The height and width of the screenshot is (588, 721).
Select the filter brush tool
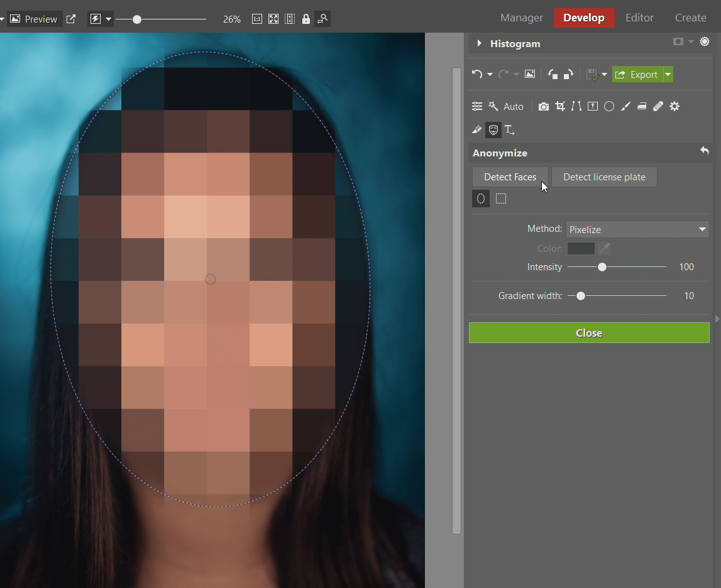[625, 107]
